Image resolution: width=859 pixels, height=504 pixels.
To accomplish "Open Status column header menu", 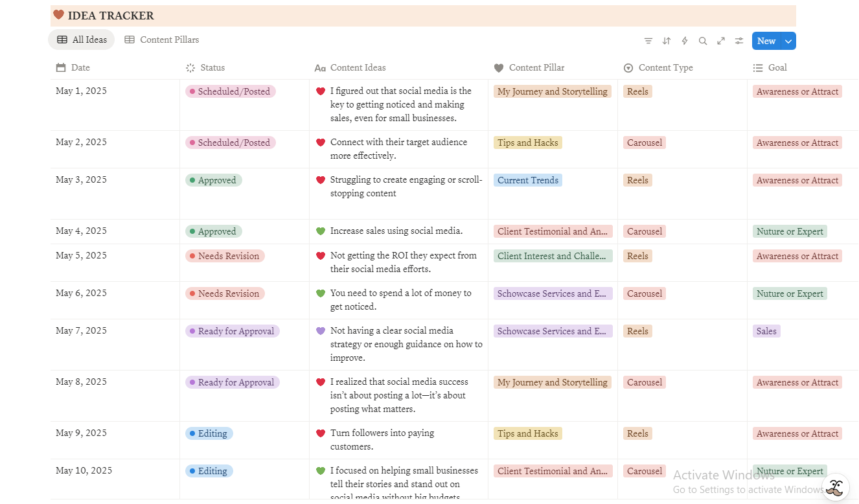I will (x=212, y=67).
